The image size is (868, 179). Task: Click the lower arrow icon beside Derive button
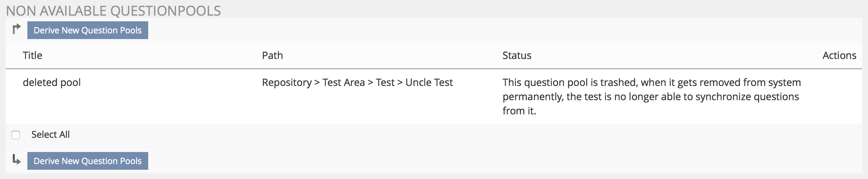click(16, 159)
